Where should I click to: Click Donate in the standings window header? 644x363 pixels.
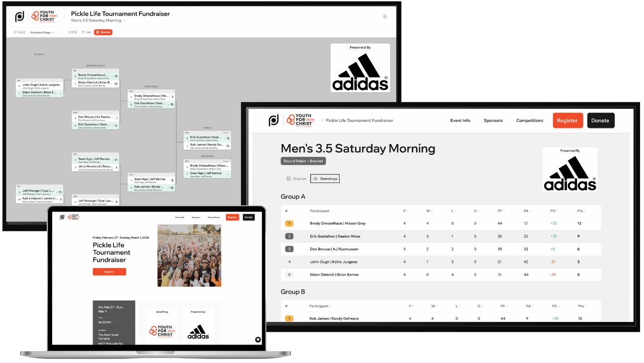(x=601, y=120)
